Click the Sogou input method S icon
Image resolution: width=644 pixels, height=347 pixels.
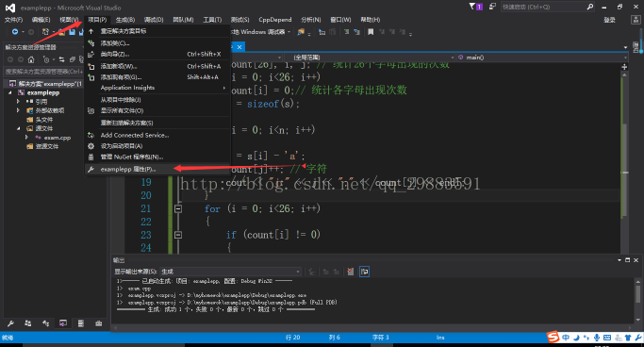point(553,338)
